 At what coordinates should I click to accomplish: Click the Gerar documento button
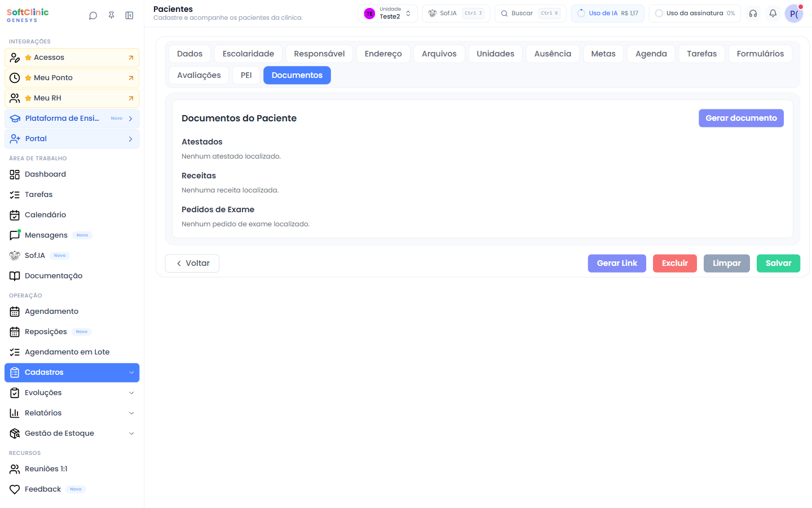click(741, 118)
